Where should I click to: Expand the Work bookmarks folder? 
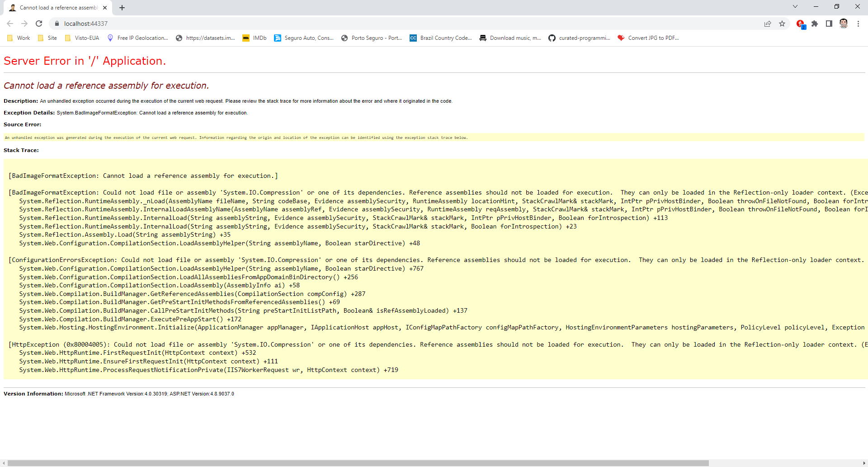click(19, 38)
